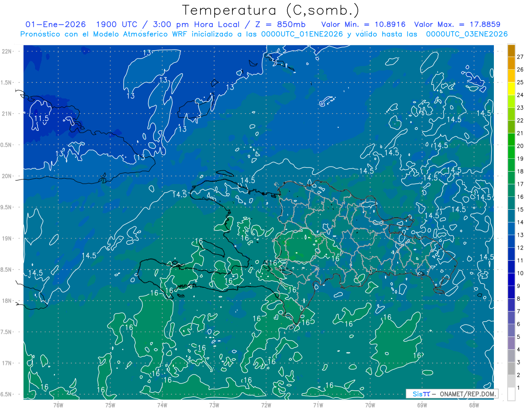Image resolution: width=532 pixels, height=411 pixels.
Task: Click the "21N" latitude axis label
Action: [7, 114]
